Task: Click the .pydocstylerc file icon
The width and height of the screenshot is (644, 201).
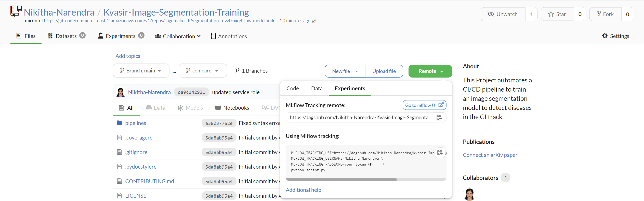Action: click(119, 167)
